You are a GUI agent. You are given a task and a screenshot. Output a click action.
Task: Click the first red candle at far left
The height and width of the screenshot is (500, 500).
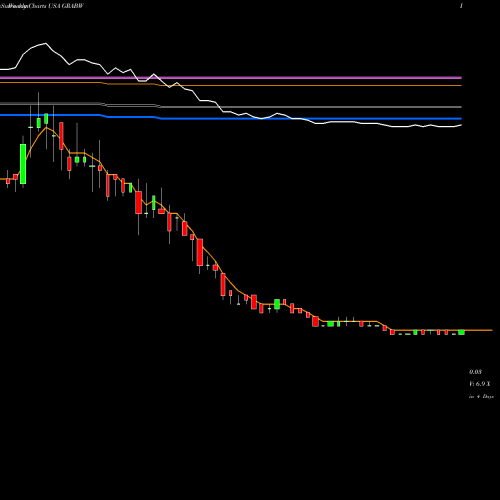(x=8, y=181)
